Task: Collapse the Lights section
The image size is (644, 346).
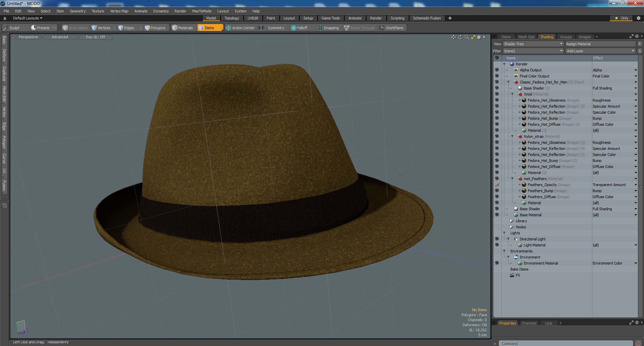Action: 504,233
